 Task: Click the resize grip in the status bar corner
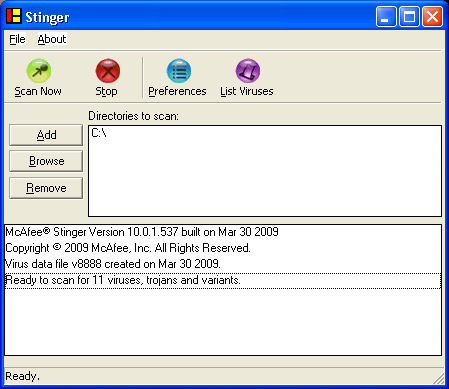pyautogui.click(x=439, y=378)
